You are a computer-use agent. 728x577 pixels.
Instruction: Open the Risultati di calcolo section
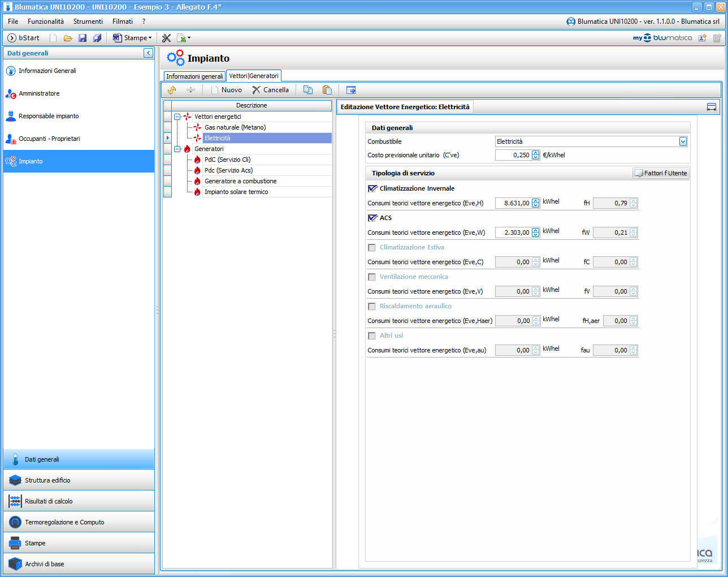[79, 501]
